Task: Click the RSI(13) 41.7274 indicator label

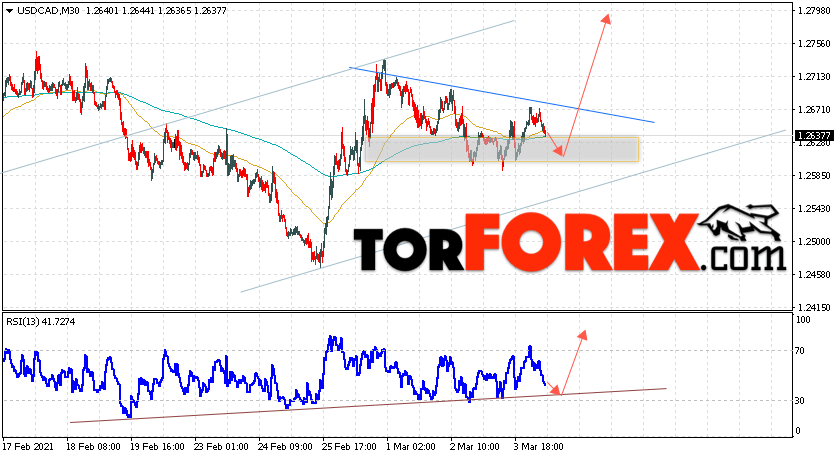Action: click(41, 322)
